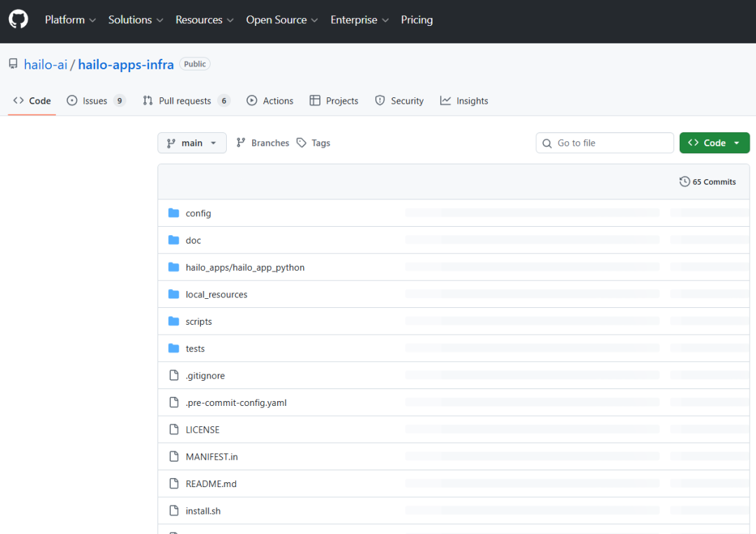Switch to the Projects tab

click(334, 101)
